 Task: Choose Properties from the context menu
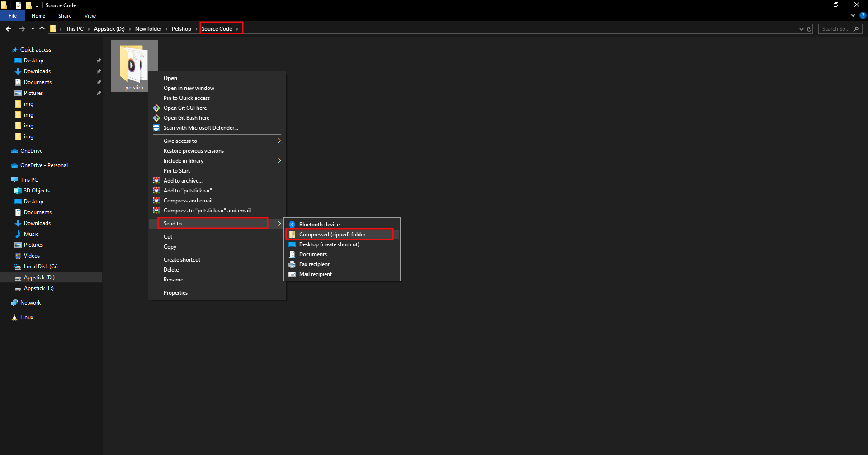(x=175, y=293)
